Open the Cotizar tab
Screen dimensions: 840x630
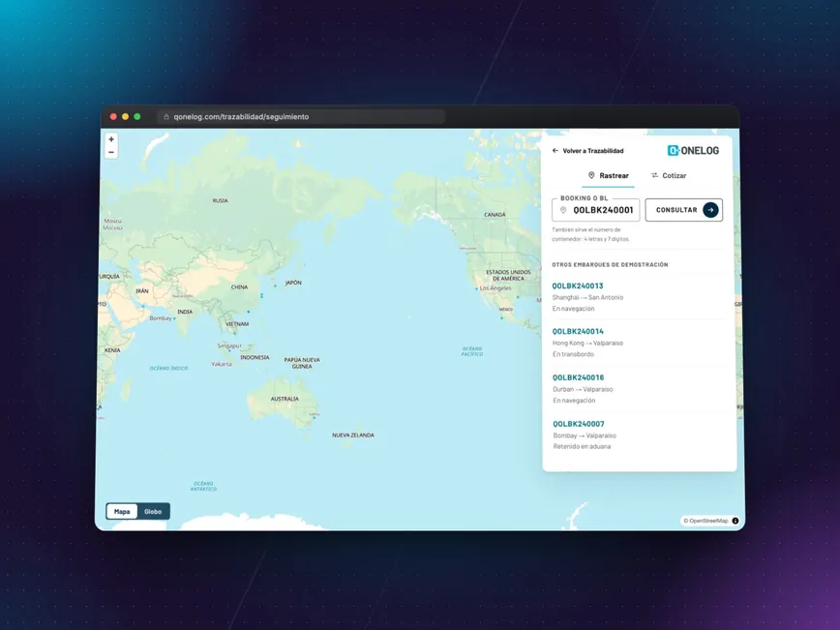668,176
